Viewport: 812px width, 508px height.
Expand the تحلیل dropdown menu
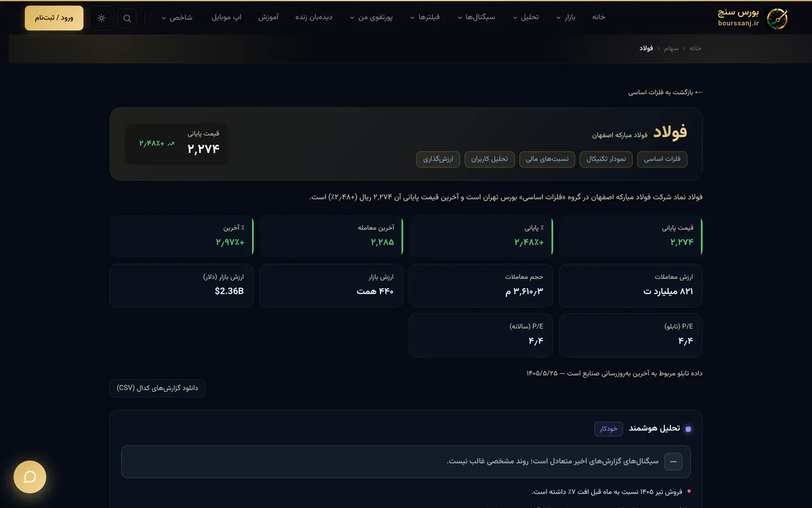coord(525,17)
